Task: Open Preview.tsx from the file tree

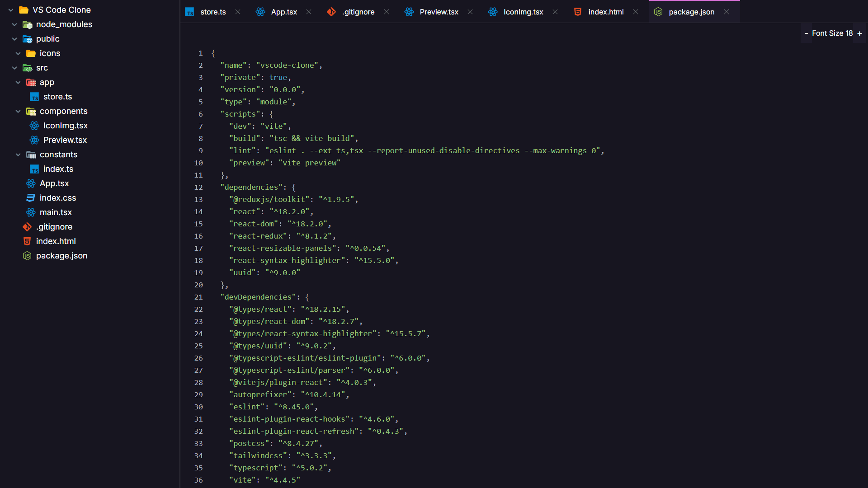Action: point(65,140)
